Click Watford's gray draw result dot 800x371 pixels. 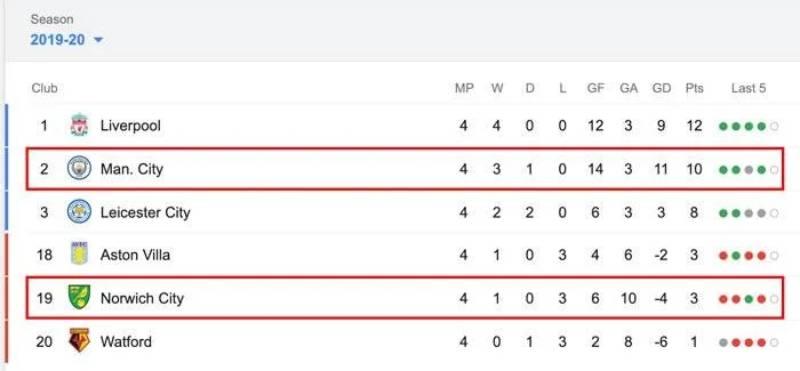[x=723, y=342]
